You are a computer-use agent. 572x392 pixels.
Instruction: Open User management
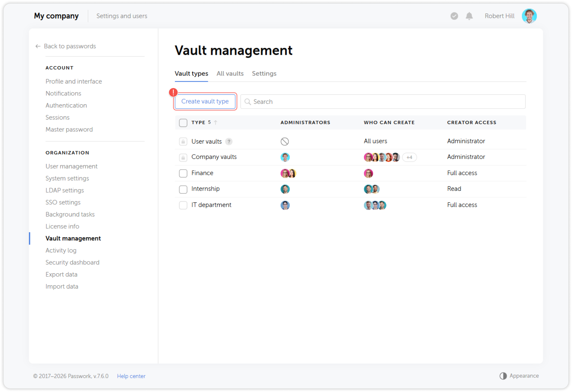coord(71,166)
